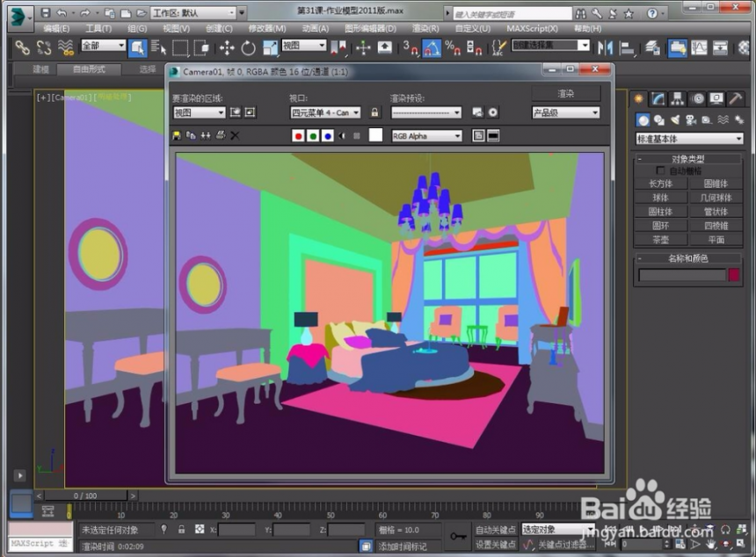Choose the Rectangular Selection Region icon
The height and width of the screenshot is (557, 756).
click(x=180, y=47)
